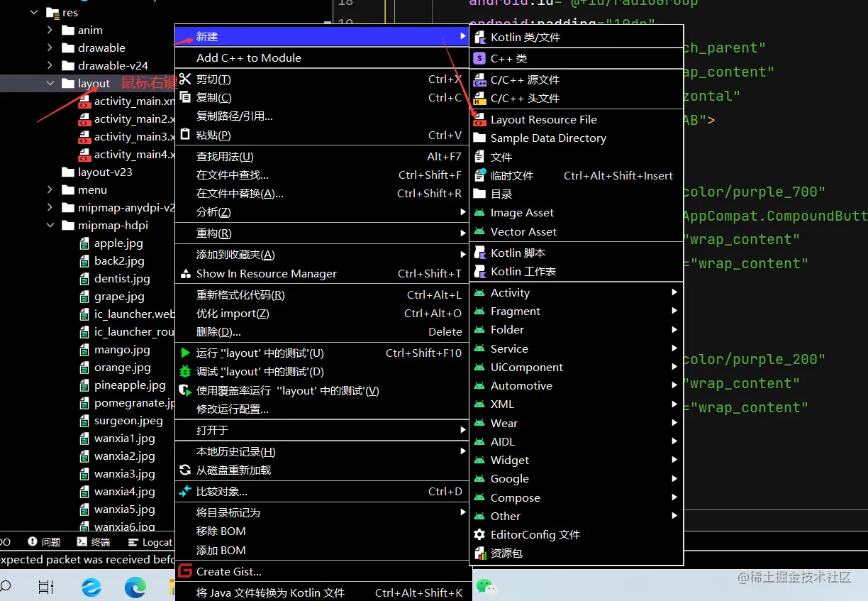Select wanxia3.jpg in the project tree

click(124, 474)
